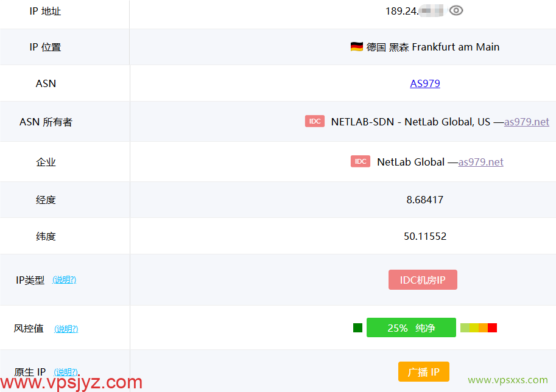Click the 纬度 row label
Screen dimensions: 556x392
(46, 236)
